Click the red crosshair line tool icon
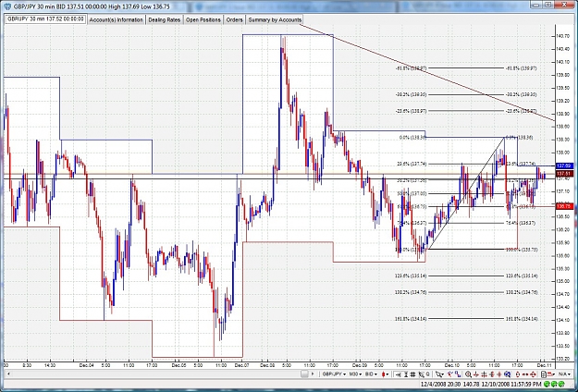The width and height of the screenshot is (578, 392). point(476,374)
